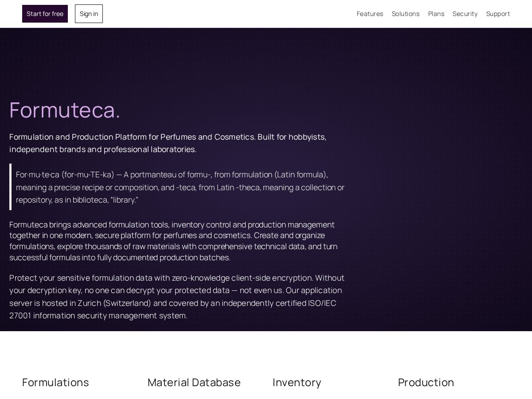Select Security in the top navigation
The height and width of the screenshot is (399, 532).
pyautogui.click(x=465, y=14)
